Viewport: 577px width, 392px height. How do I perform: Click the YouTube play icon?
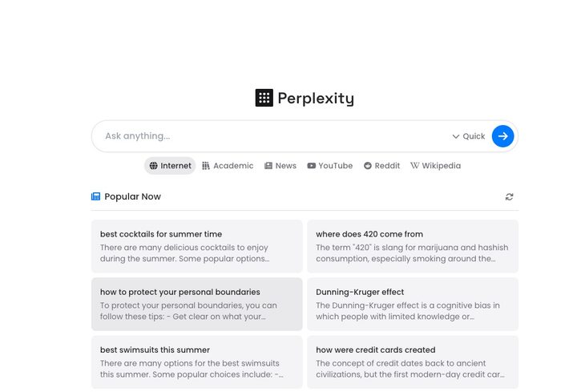[311, 166]
